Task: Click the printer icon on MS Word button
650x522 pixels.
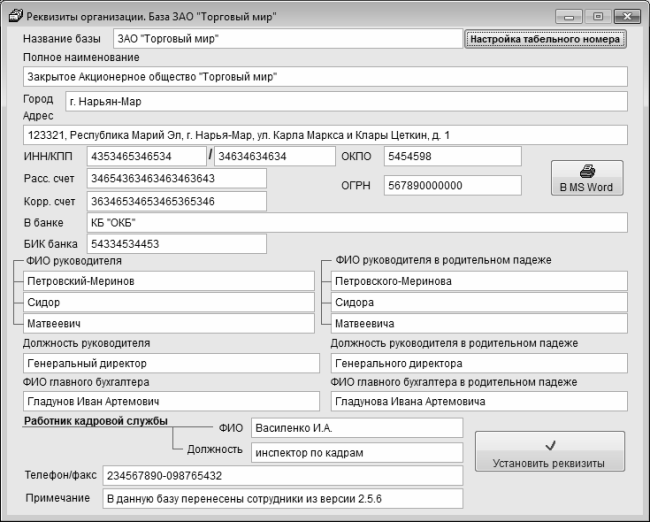Action: (x=587, y=171)
